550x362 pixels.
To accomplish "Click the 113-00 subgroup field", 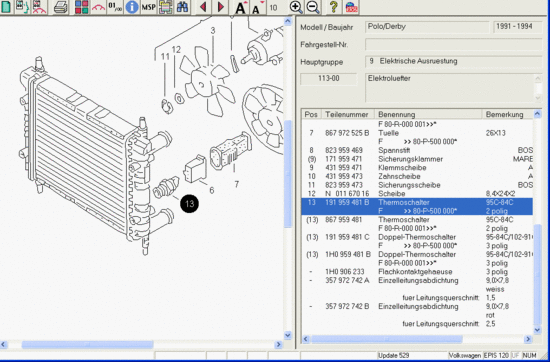I will pos(329,79).
